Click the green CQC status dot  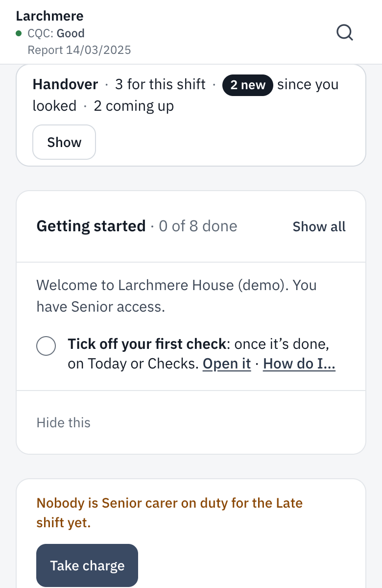coord(19,33)
